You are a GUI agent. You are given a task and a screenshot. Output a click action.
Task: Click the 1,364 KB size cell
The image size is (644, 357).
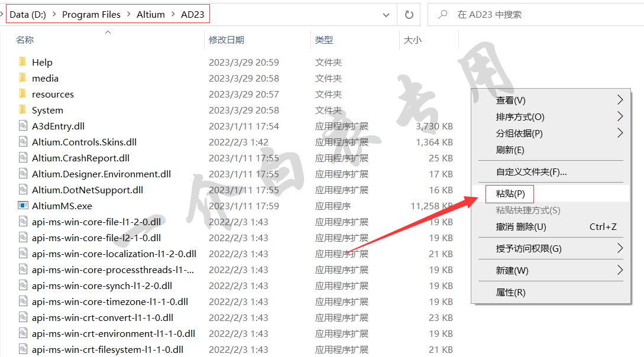[x=434, y=142]
